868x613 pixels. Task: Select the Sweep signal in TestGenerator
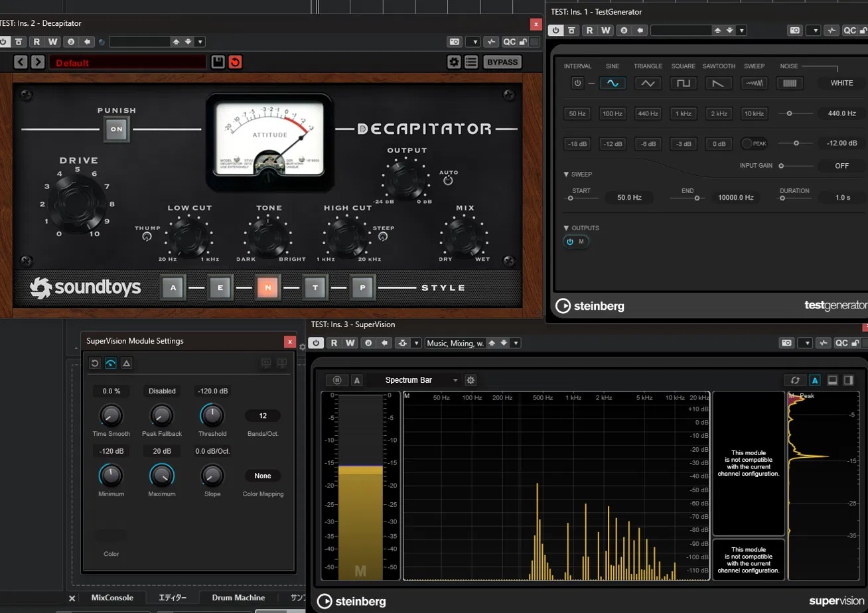755,83
